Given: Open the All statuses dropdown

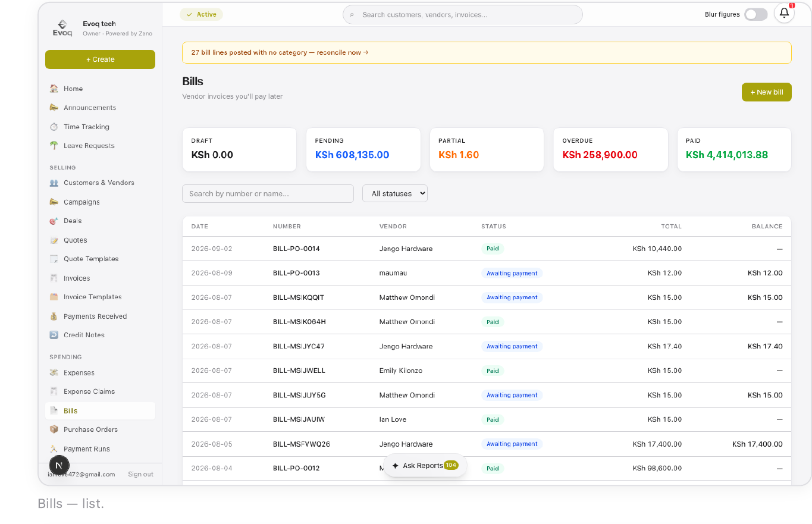Looking at the screenshot, I should pos(395,193).
